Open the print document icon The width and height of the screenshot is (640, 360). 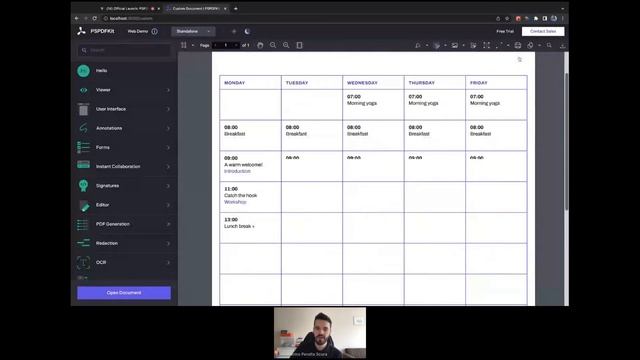pyautogui.click(x=518, y=45)
